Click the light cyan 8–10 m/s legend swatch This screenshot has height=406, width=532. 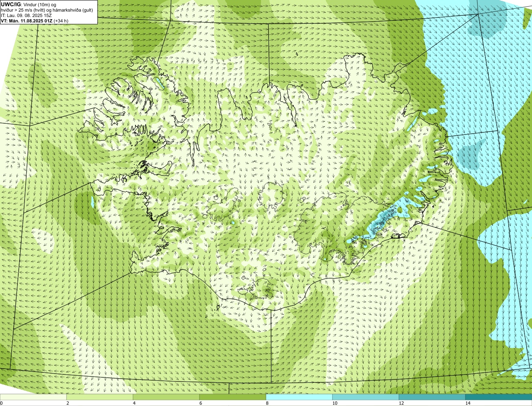pyautogui.click(x=299, y=397)
